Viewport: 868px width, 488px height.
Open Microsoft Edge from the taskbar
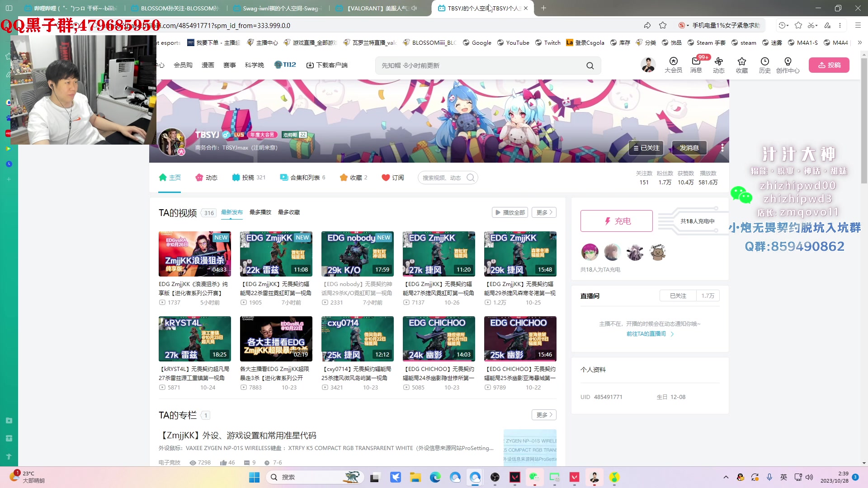tap(435, 477)
